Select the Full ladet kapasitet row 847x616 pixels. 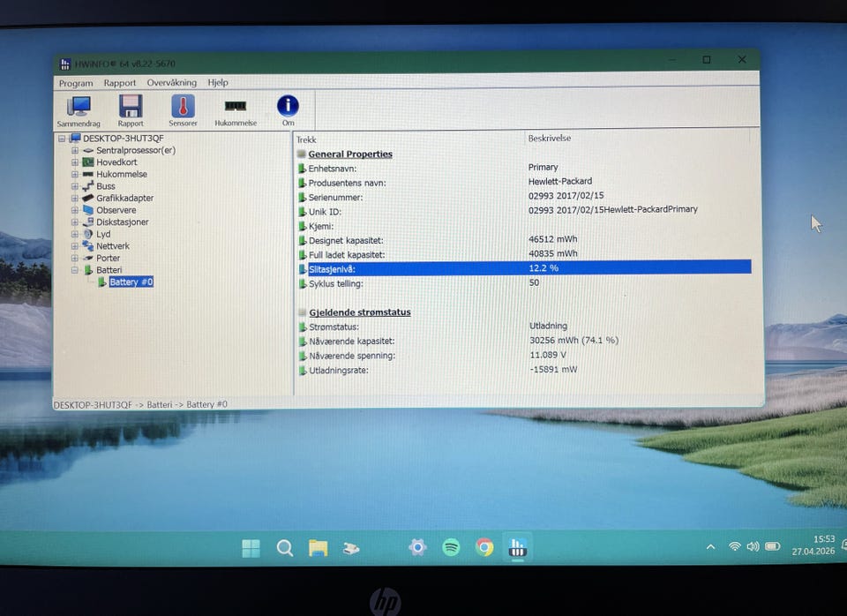[524, 254]
